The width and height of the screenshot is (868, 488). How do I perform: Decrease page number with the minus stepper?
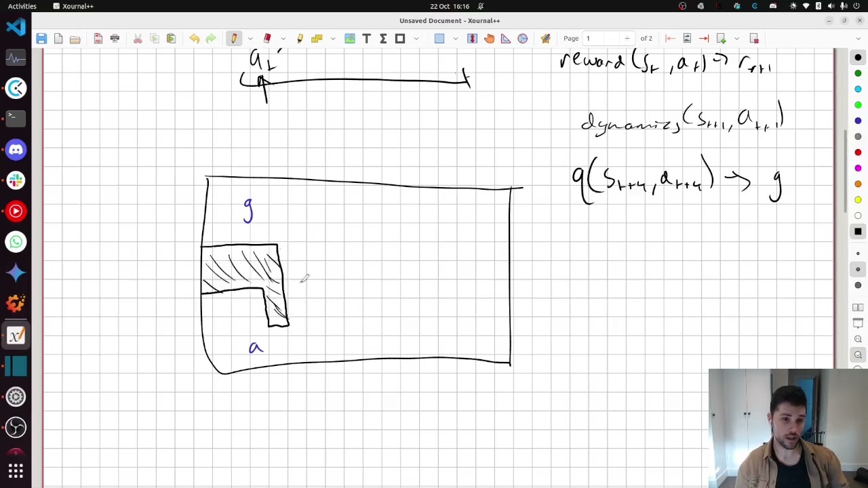click(612, 39)
